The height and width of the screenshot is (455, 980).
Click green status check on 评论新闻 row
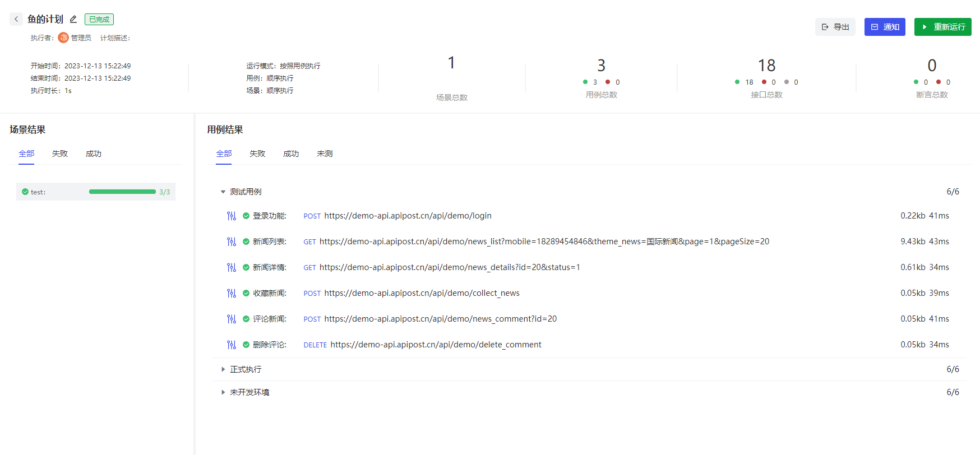coord(246,319)
